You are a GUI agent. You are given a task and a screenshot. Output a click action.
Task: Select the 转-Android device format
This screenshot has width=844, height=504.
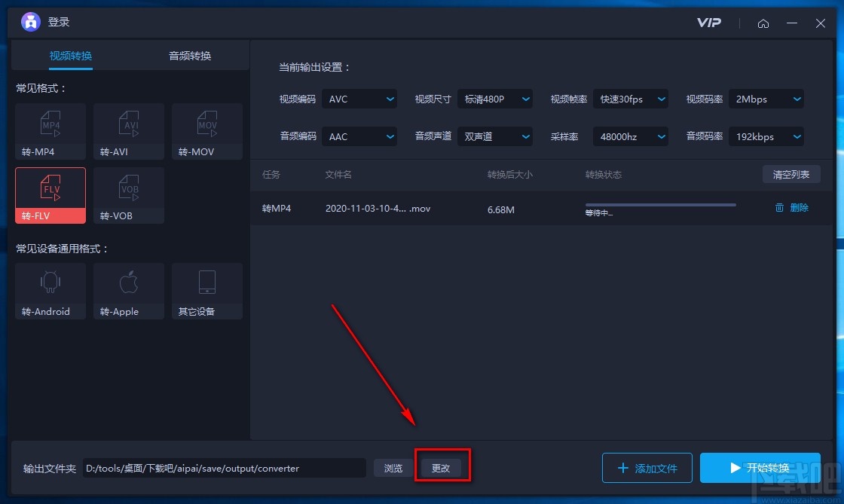[x=50, y=291]
